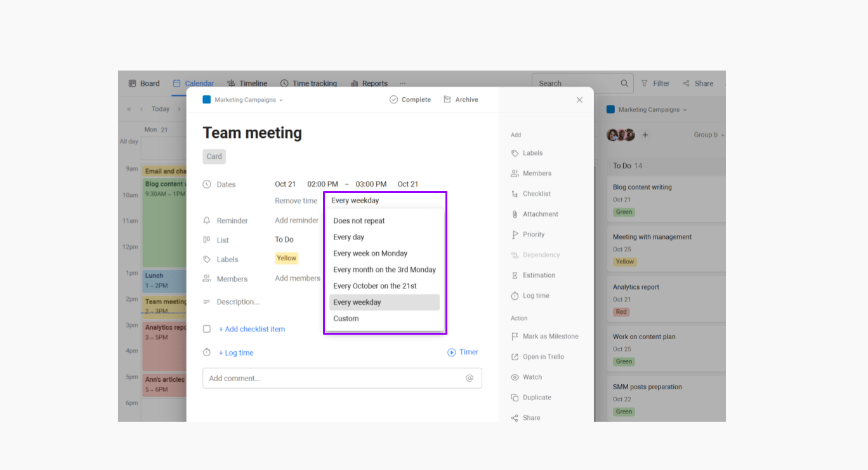Open the Estimation hourglass option

pyautogui.click(x=515, y=275)
